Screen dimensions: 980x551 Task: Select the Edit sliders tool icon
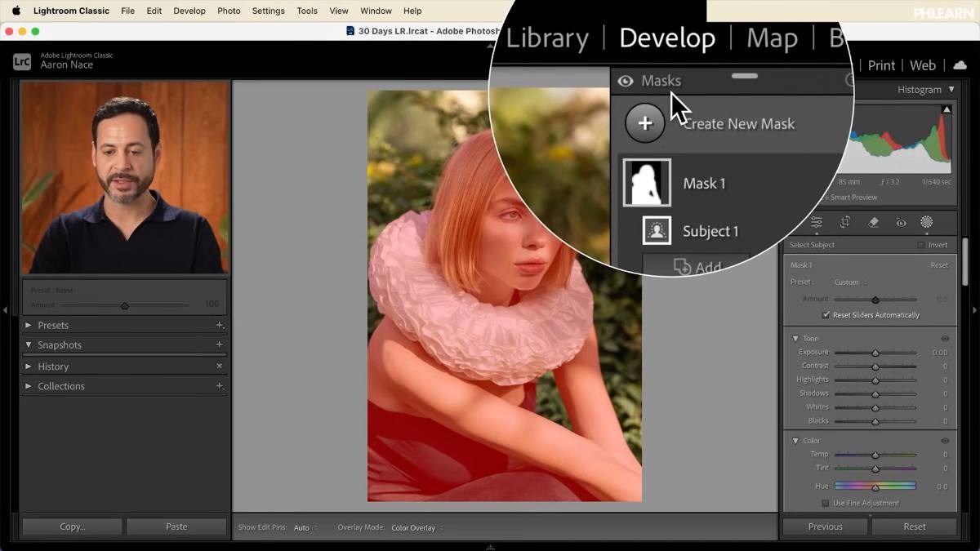point(817,222)
